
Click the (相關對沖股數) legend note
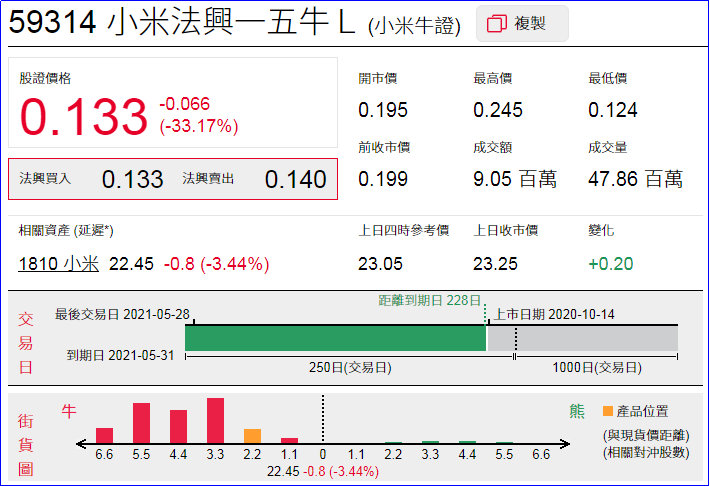point(646,452)
